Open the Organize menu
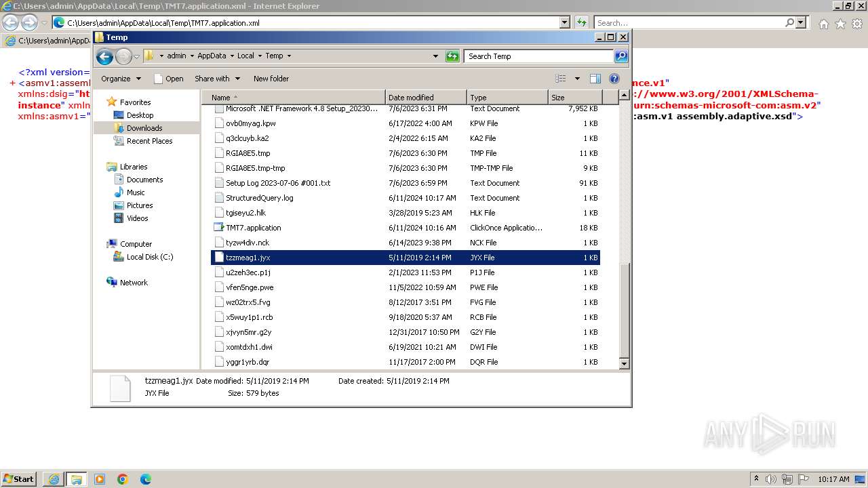Image resolution: width=868 pixels, height=488 pixels. 121,79
